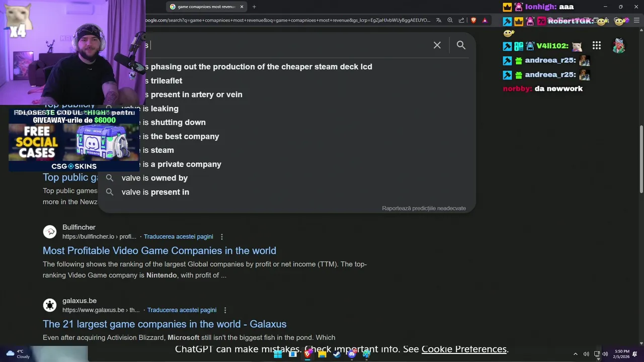
Task: Open File Explorer from the taskbar
Action: (322, 354)
